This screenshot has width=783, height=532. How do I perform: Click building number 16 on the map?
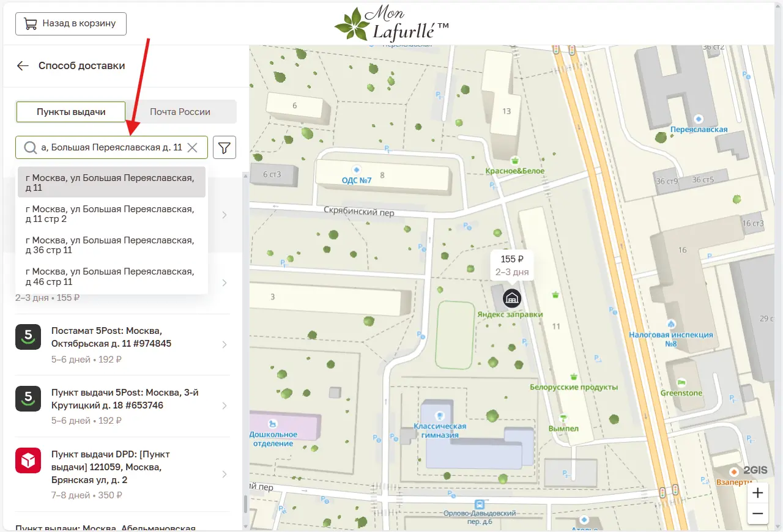tap(683, 250)
